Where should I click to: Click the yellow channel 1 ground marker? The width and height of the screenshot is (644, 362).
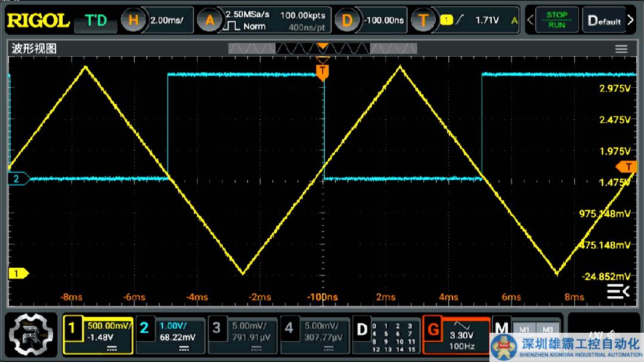pyautogui.click(x=18, y=274)
